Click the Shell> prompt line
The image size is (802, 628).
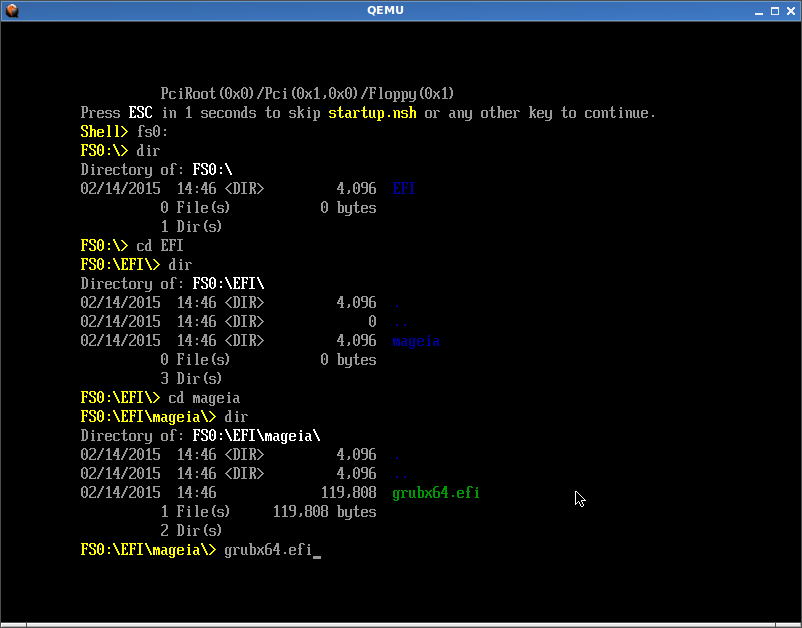pos(104,132)
